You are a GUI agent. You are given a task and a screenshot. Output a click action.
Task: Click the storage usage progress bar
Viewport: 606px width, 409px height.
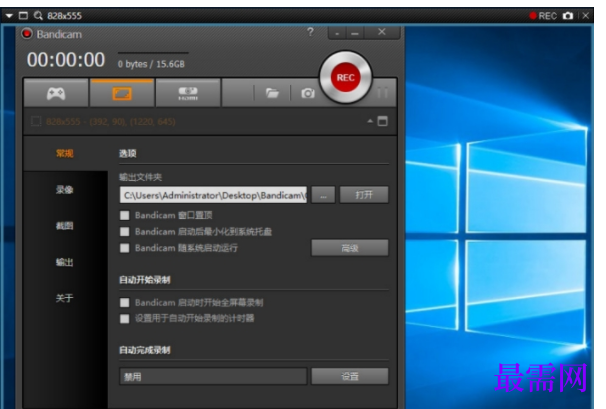pos(153,53)
